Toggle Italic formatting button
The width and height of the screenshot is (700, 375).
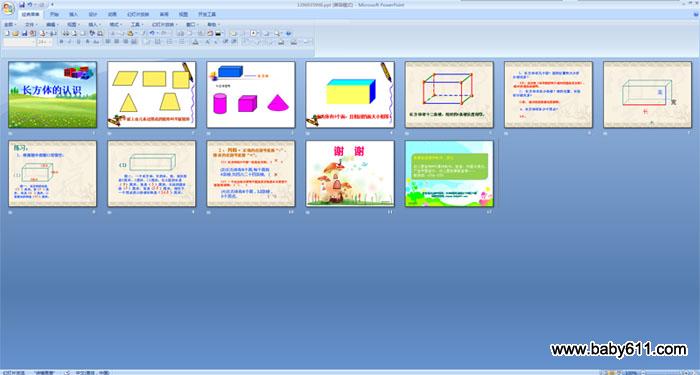tap(70, 42)
